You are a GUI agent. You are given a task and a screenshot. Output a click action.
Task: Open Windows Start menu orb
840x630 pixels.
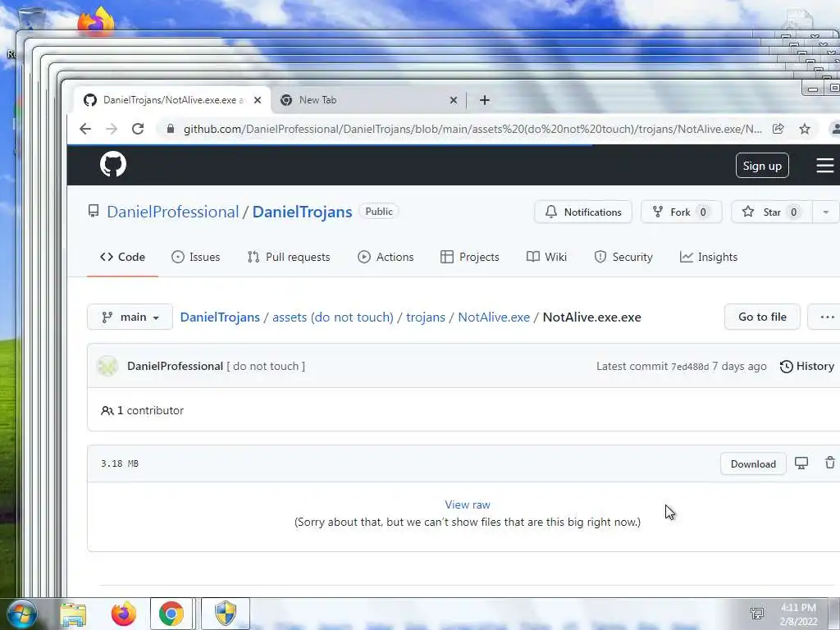tap(22, 614)
